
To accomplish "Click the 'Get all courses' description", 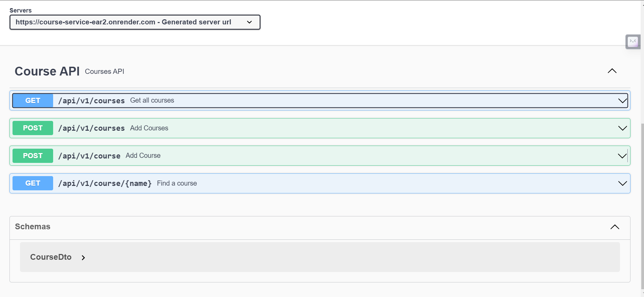I will click(x=152, y=100).
